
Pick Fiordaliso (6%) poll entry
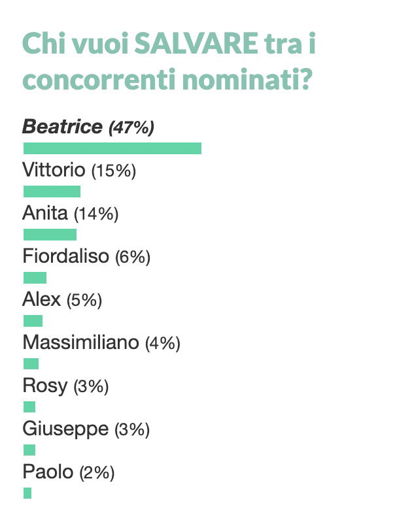point(86,256)
